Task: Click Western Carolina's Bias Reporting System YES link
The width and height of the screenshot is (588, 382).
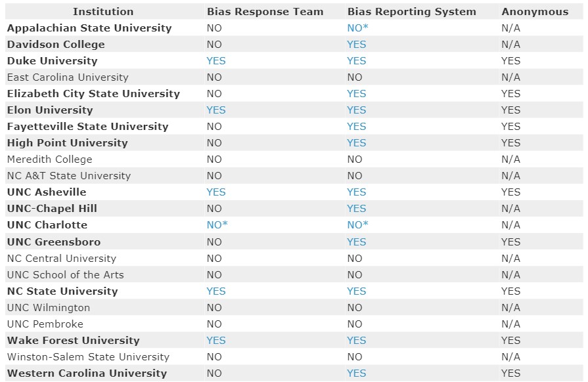Action: point(357,373)
